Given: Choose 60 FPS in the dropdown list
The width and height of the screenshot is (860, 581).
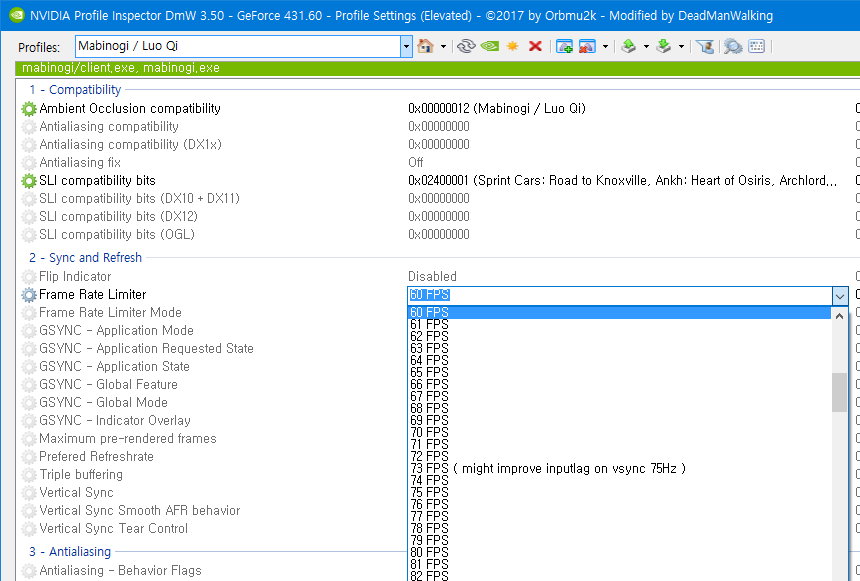Looking at the screenshot, I should (620, 312).
